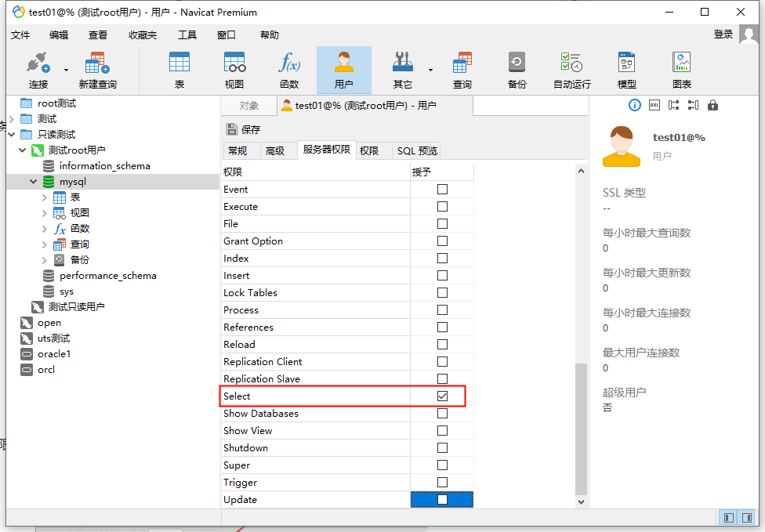
Task: Open the Connection toolbar icon
Action: point(38,63)
